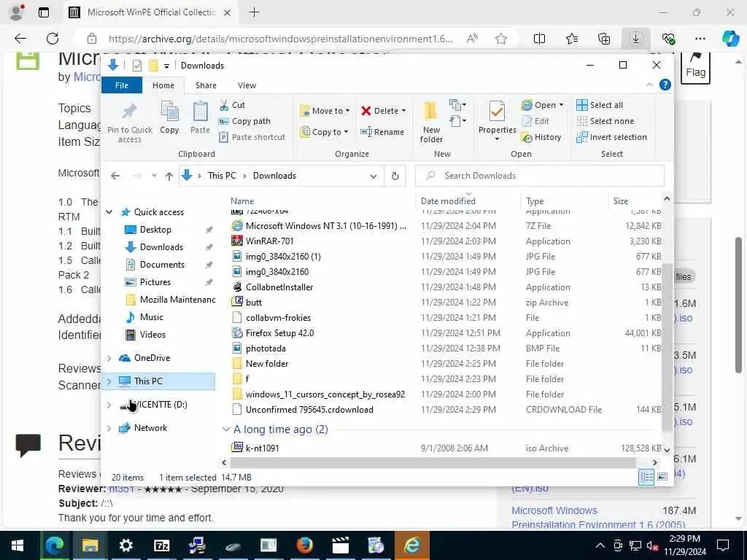Image resolution: width=747 pixels, height=560 pixels.
Task: Select Firefox Setup 42.0 file
Action: [279, 333]
